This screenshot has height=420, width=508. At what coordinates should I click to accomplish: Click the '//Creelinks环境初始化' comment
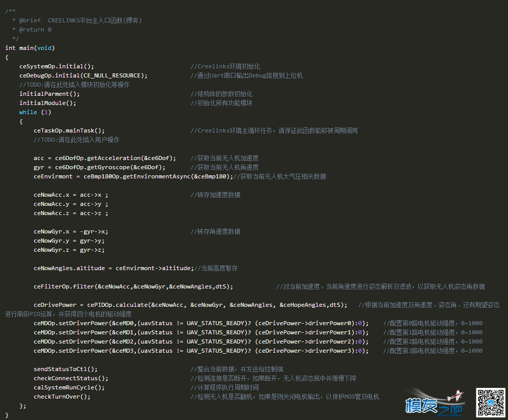point(225,66)
